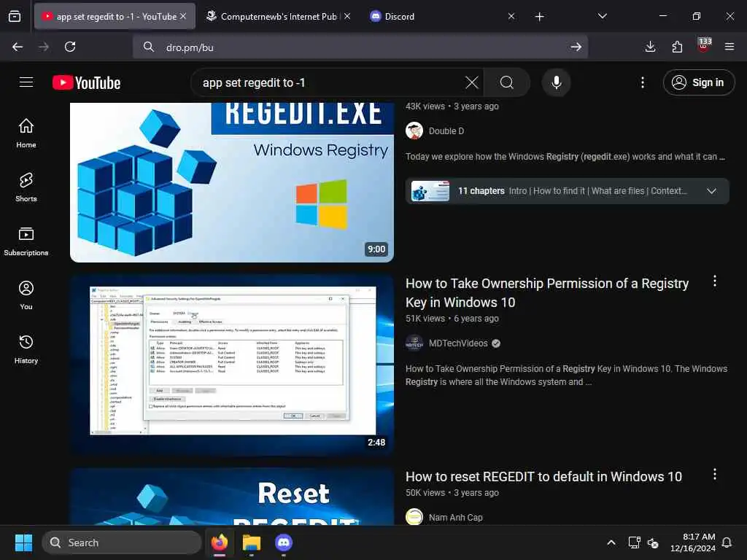The width and height of the screenshot is (747, 560).
Task: Go back in the browser
Action: pos(18,47)
